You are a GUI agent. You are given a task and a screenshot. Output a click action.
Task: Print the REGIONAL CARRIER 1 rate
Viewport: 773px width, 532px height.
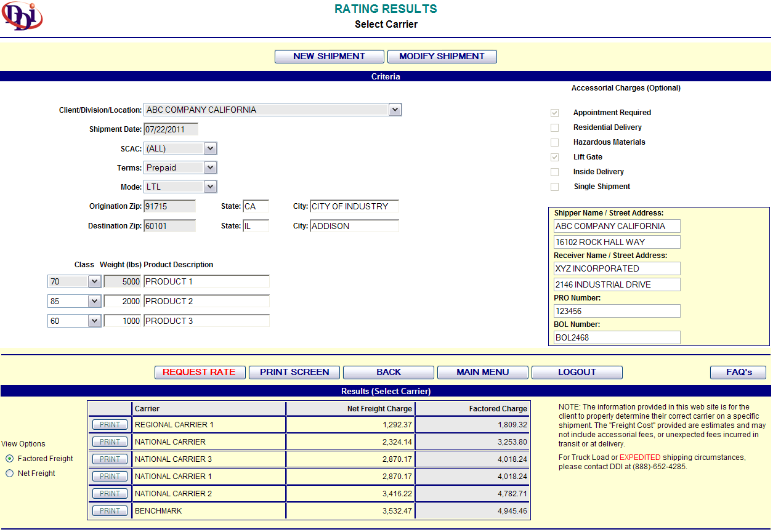click(110, 425)
